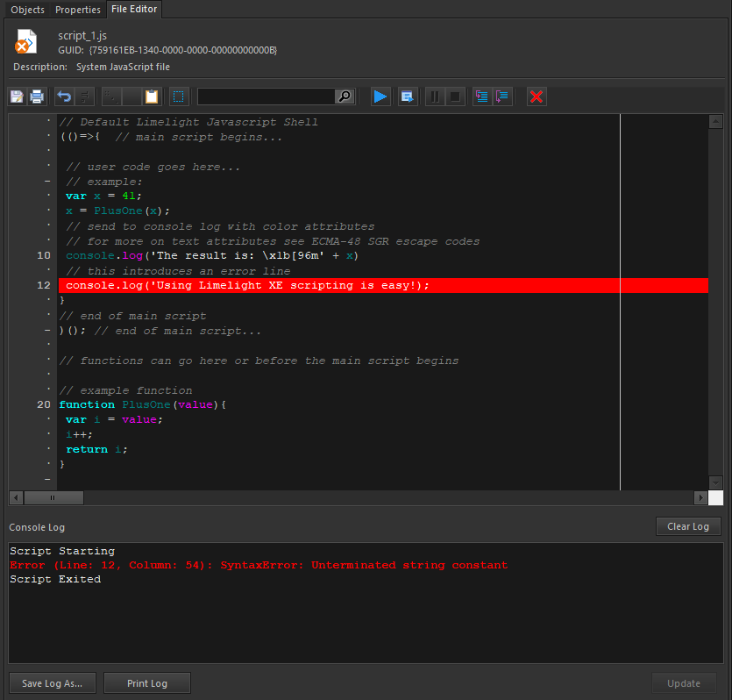
Task: Click the '// example function' comment
Action: (125, 390)
